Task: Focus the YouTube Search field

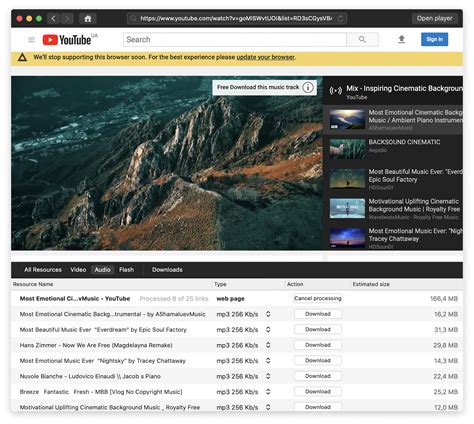Action: point(235,40)
